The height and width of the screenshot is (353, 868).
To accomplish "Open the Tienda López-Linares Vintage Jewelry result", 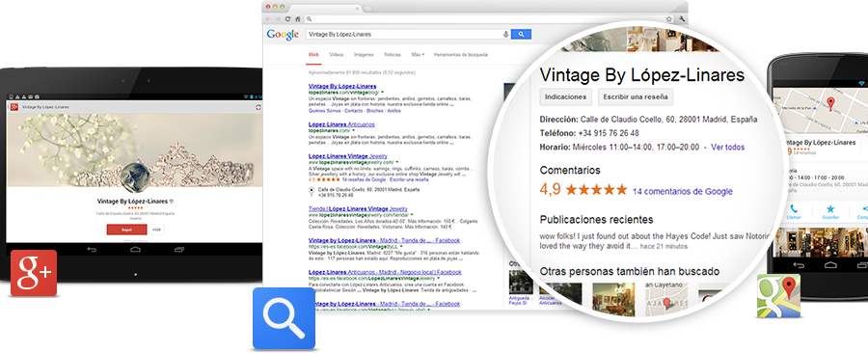I will coord(358,208).
